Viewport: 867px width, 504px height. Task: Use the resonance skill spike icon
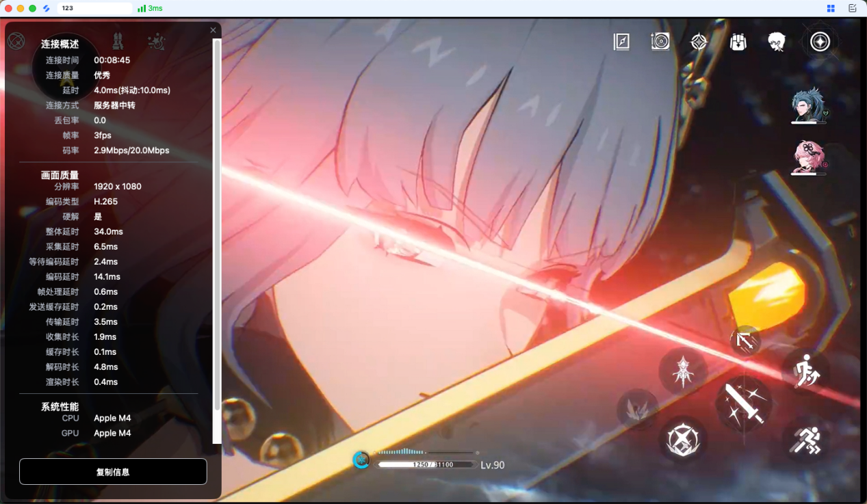[x=683, y=371]
